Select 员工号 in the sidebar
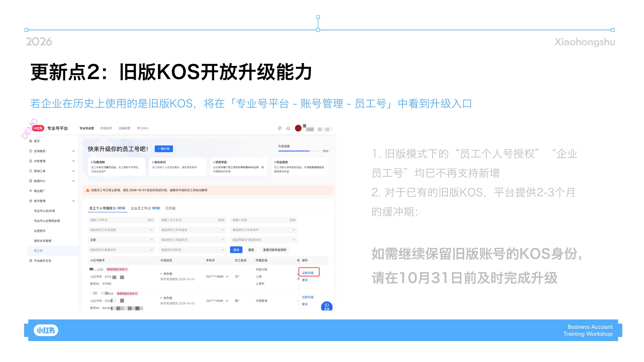 coord(38,251)
